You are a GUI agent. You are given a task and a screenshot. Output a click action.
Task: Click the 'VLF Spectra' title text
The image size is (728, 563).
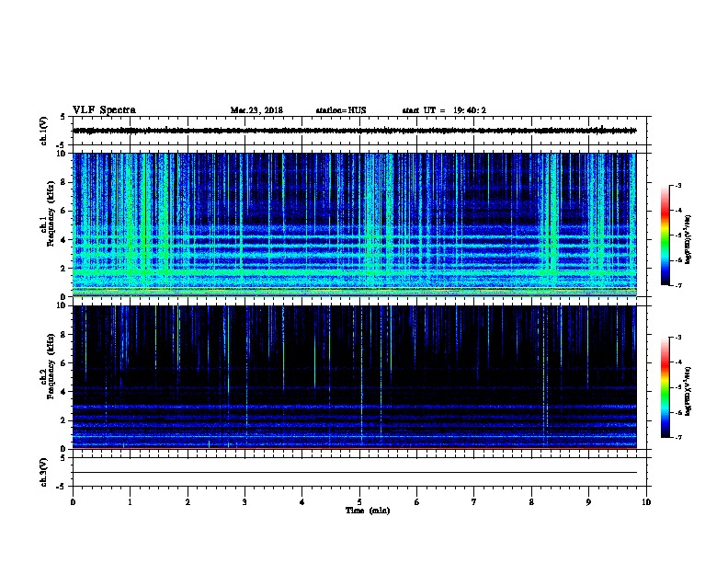tap(104, 110)
